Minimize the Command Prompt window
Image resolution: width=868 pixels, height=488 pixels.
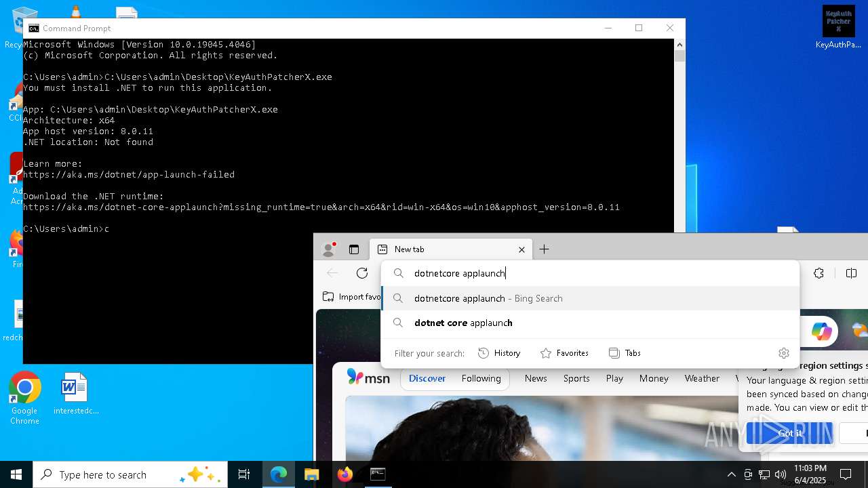[608, 28]
